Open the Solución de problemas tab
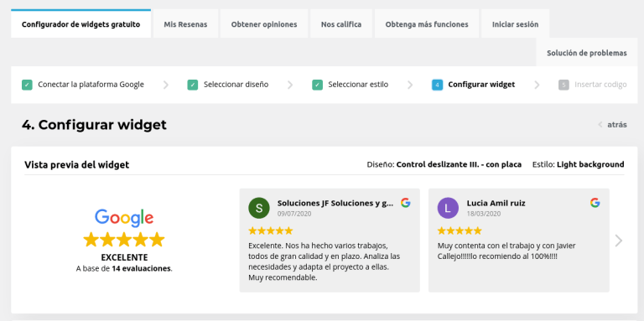 click(x=587, y=53)
